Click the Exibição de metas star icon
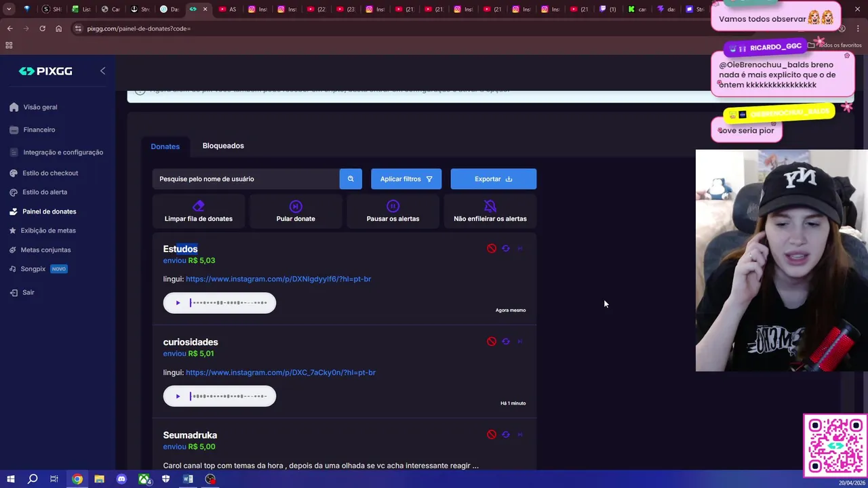 tap(13, 230)
